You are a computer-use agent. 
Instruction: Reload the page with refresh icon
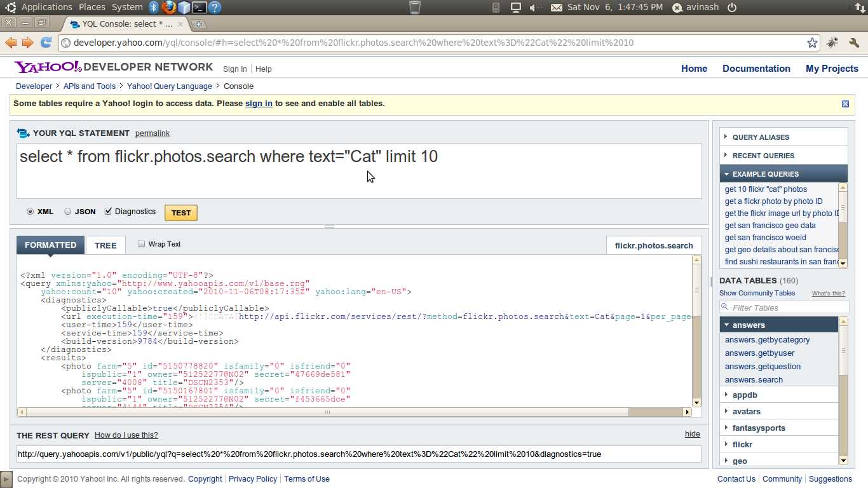[46, 43]
